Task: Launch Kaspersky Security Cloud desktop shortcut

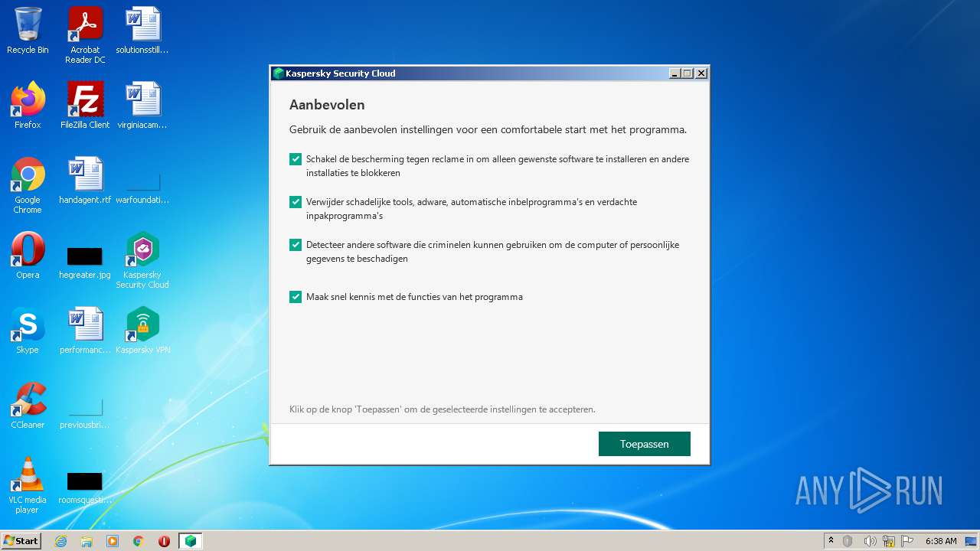Action: (142, 260)
